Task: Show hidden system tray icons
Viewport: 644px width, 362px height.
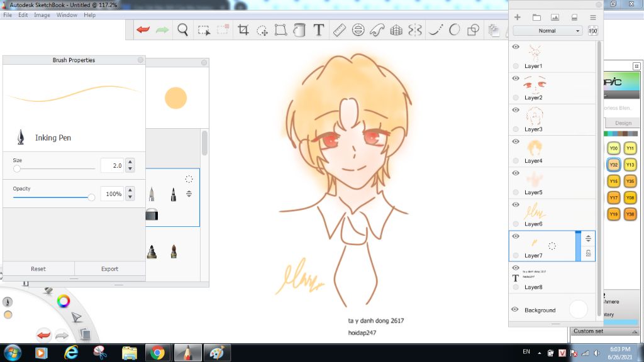Action: click(539, 353)
